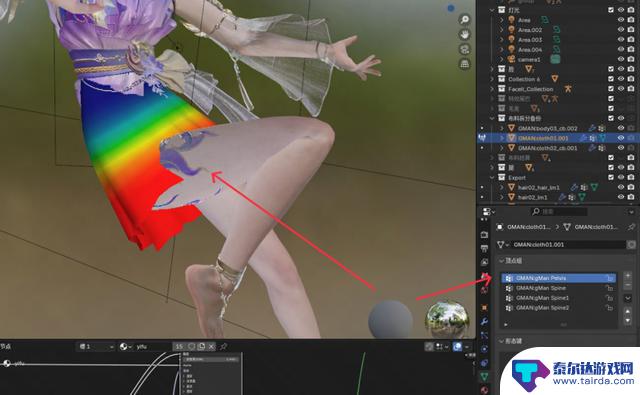640x395 pixels.
Task: Click the matcap gray sphere preview
Action: (x=390, y=319)
